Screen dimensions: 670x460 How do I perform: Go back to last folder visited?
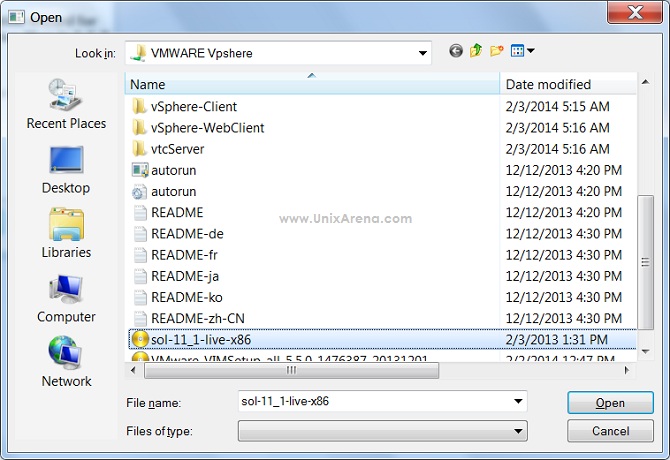pos(456,51)
